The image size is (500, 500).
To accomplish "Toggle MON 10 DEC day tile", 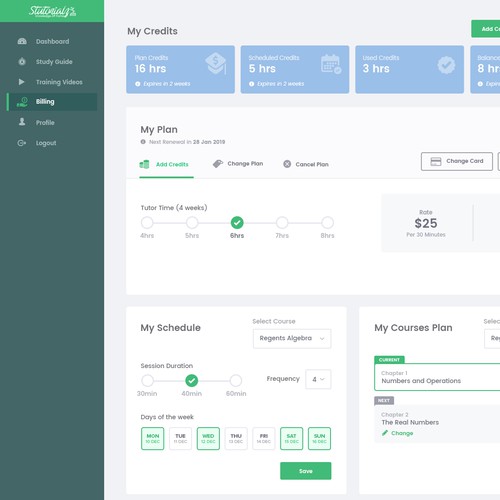I will pos(153,438).
